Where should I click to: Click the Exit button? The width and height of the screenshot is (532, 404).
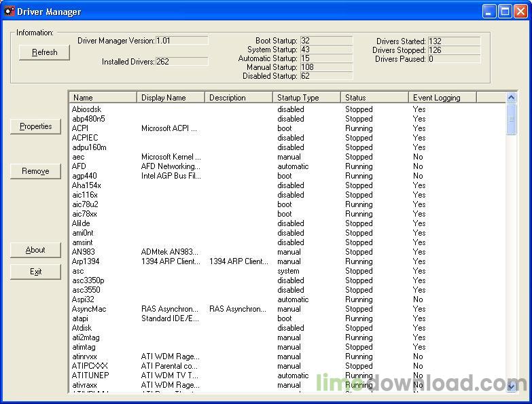[36, 272]
